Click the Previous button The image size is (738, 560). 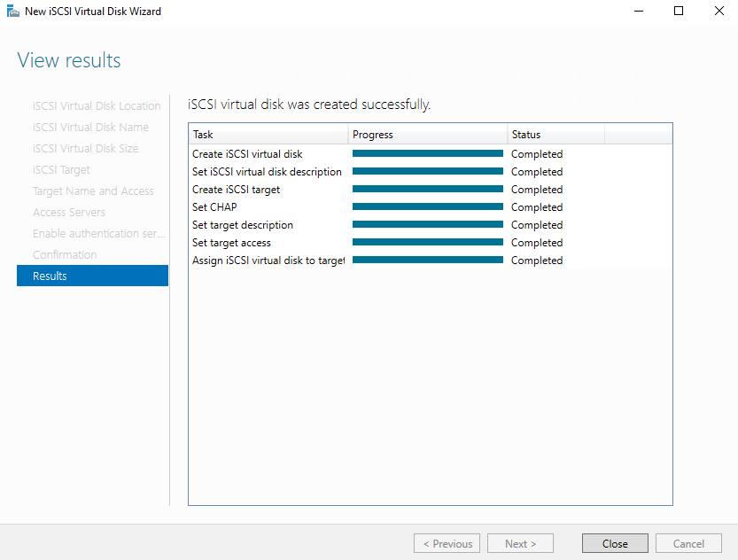click(x=447, y=543)
